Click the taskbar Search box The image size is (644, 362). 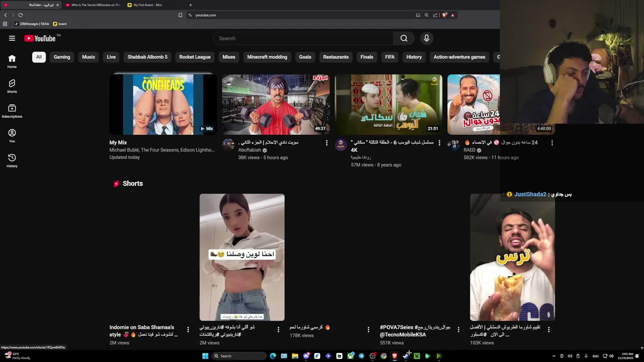[x=239, y=356]
